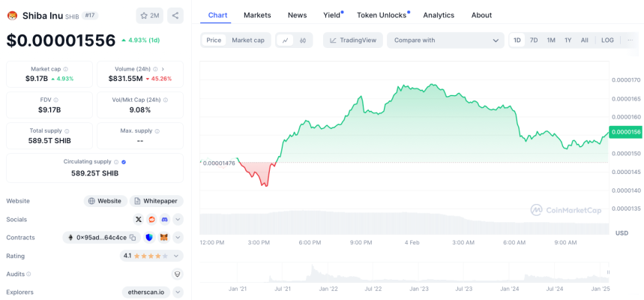Click arrow next to Volume (24h)
This screenshot has height=300, width=644.
click(163, 70)
